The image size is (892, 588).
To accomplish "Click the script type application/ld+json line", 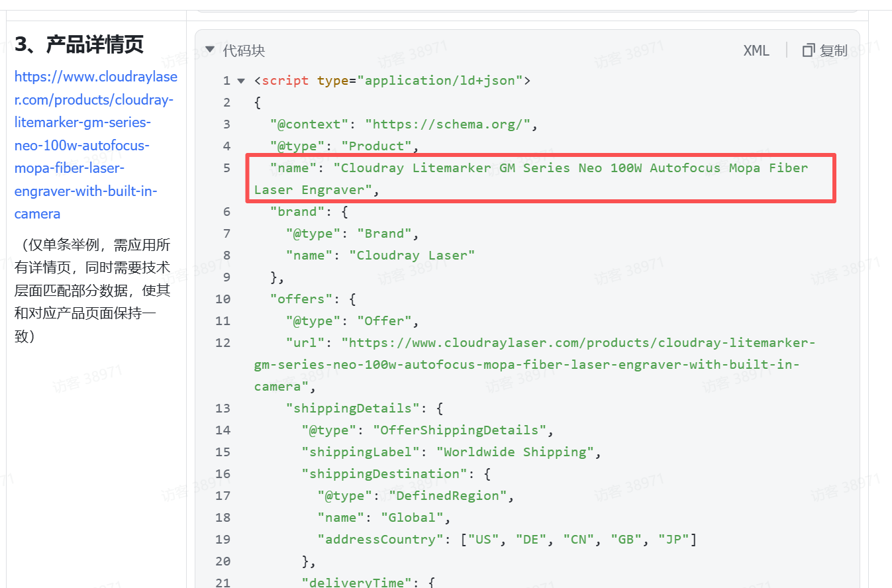I will tap(393, 81).
